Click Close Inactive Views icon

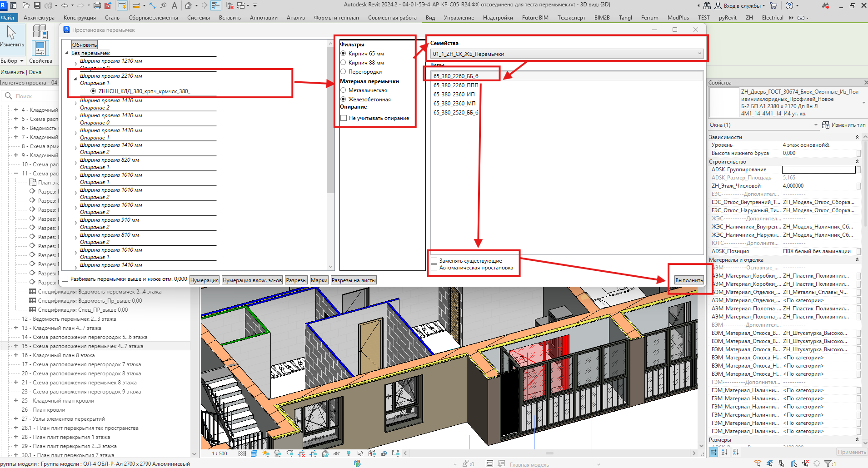pyautogui.click(x=230, y=5)
